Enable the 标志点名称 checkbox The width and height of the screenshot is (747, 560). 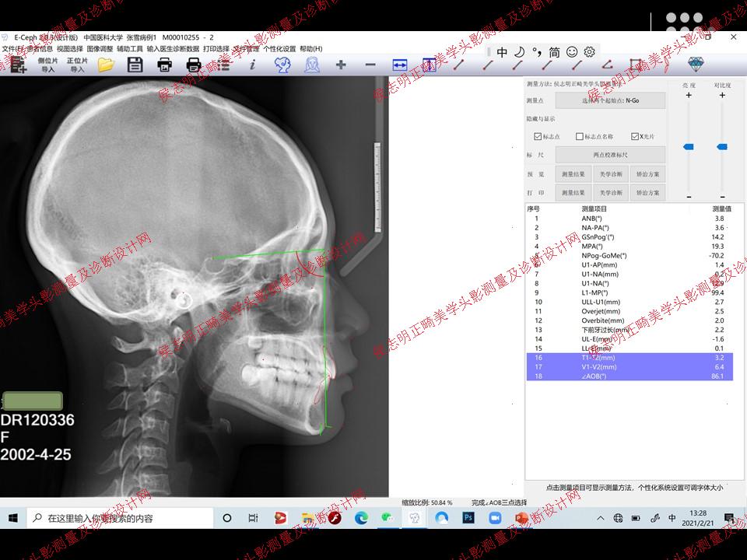pos(579,137)
